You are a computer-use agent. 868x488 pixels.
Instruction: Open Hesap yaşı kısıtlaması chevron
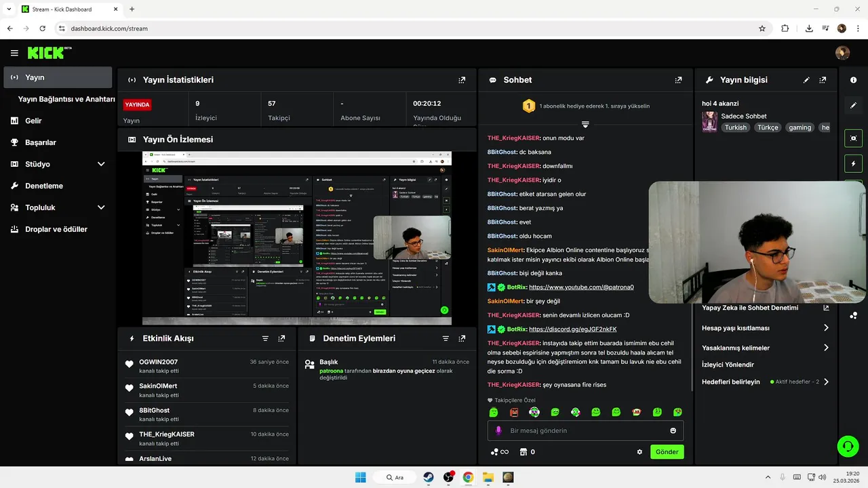tap(826, 328)
